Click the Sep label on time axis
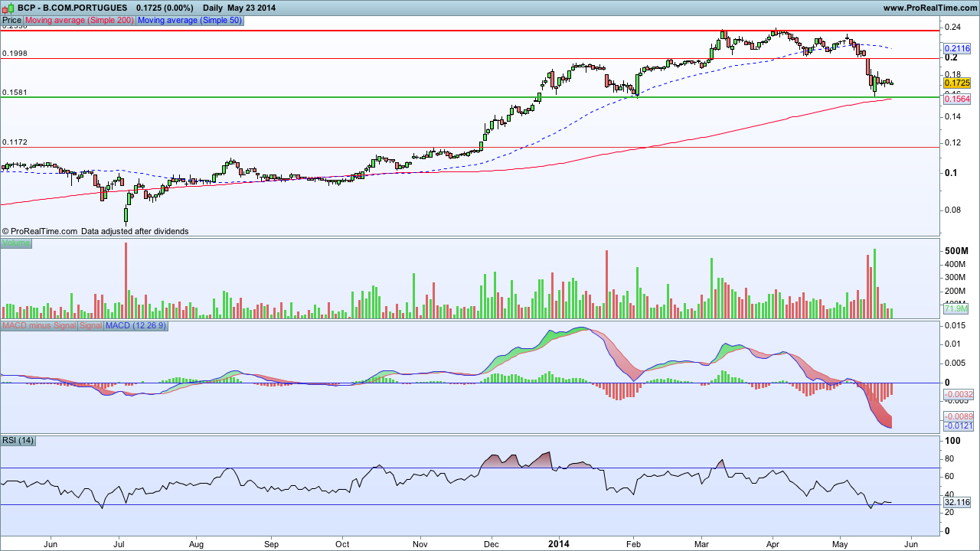The height and width of the screenshot is (551, 980). point(272,544)
